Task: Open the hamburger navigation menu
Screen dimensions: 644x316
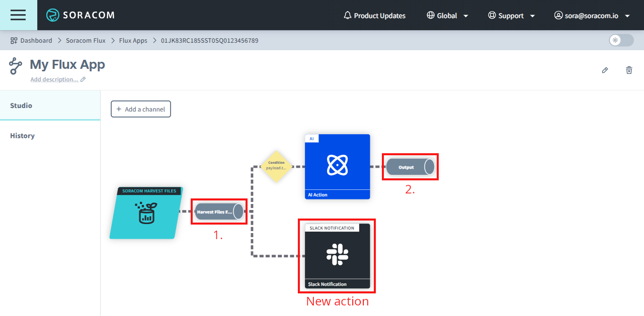Action: tap(18, 15)
